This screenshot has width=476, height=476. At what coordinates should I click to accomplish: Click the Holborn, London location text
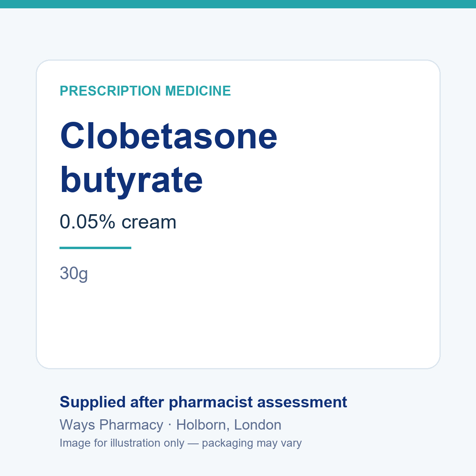click(x=229, y=425)
